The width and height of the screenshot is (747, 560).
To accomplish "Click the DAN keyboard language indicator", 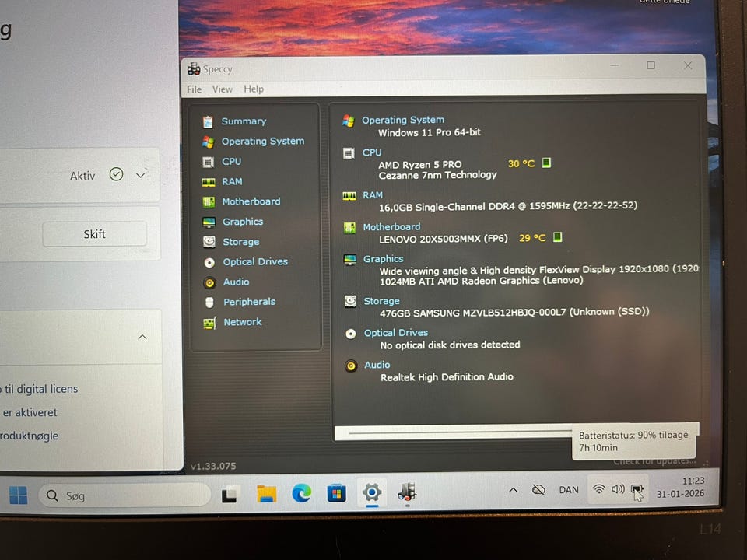I will pyautogui.click(x=568, y=489).
